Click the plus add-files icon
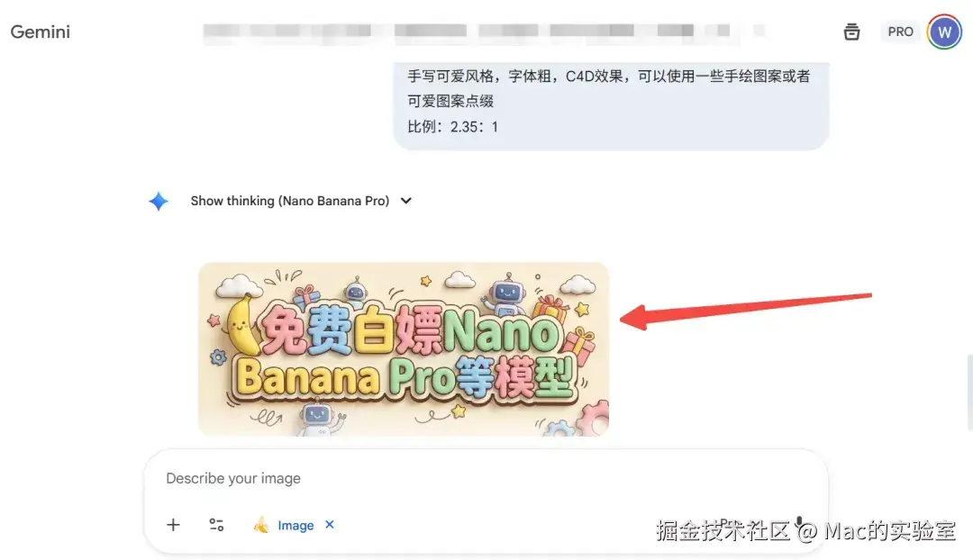This screenshot has height=560, width=973. [x=173, y=525]
